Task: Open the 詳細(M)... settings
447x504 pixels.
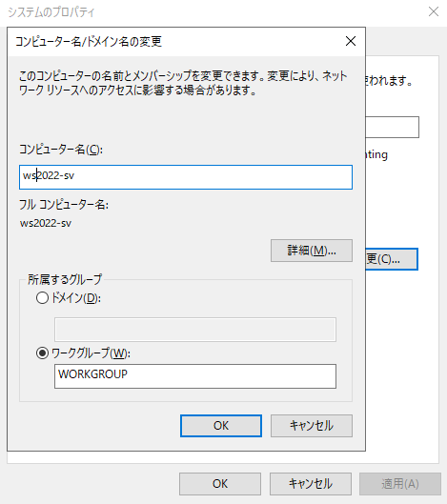Action: click(x=312, y=251)
